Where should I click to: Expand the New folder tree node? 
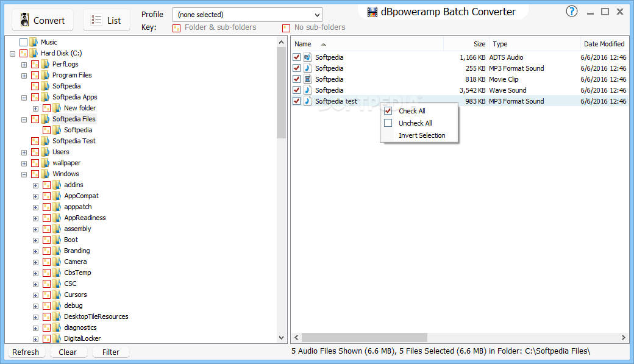[x=35, y=109]
